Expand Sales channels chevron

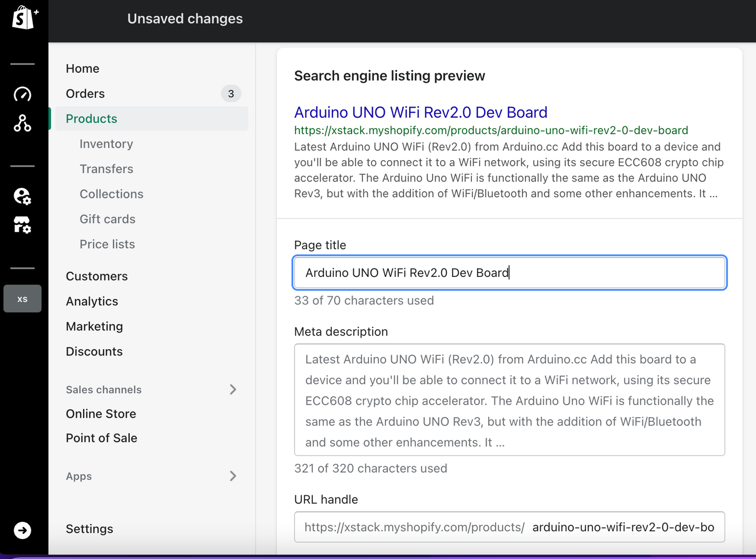(x=233, y=389)
